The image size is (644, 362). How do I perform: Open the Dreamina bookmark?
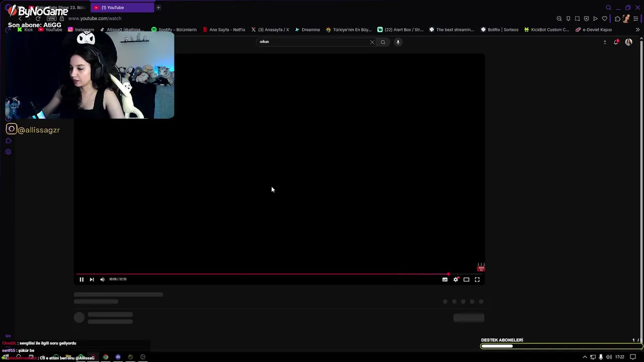(x=307, y=30)
